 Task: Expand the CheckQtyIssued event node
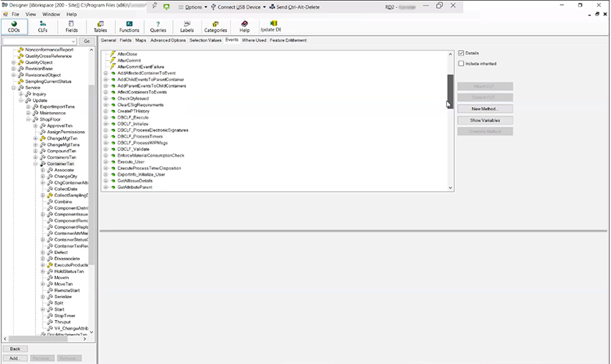105,98
